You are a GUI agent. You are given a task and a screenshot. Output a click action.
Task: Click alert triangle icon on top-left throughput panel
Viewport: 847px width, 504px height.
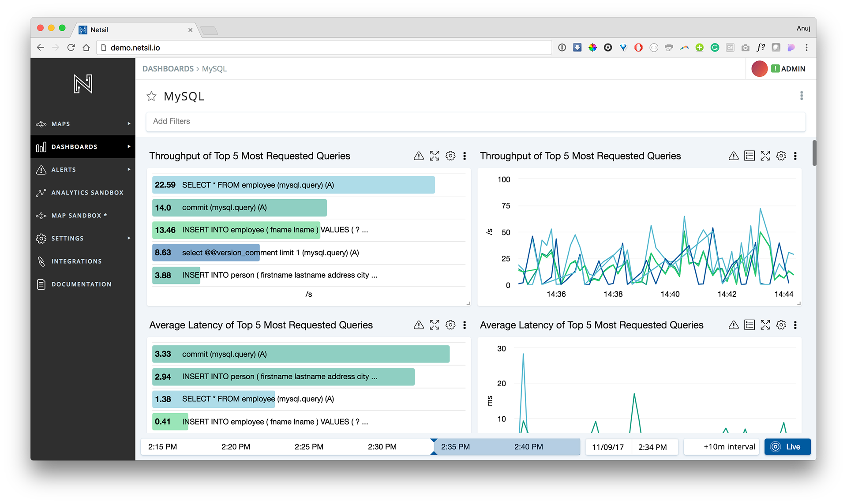[419, 156]
